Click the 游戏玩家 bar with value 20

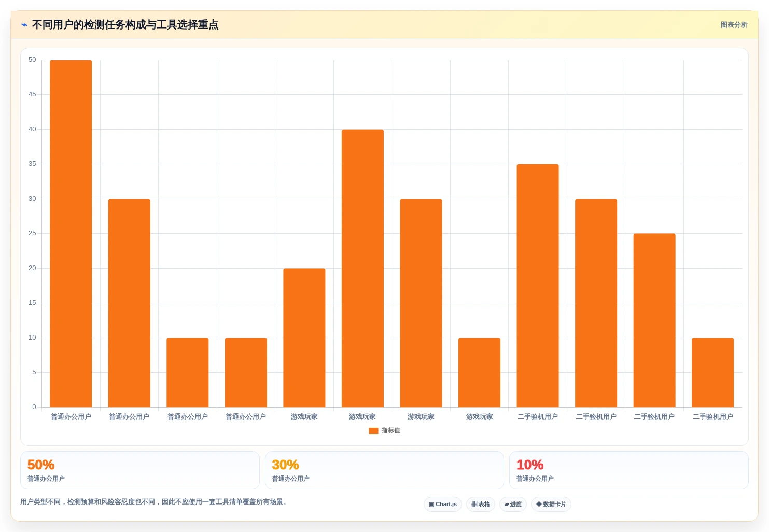pos(304,338)
